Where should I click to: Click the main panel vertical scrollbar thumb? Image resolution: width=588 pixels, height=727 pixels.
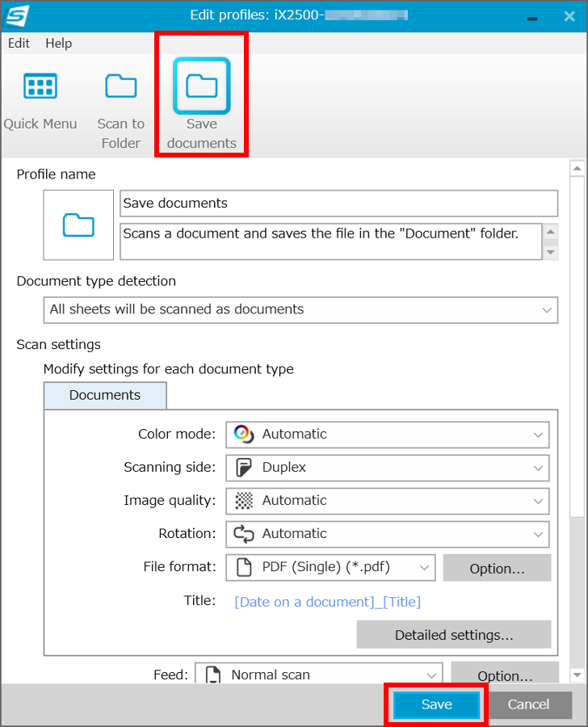(x=577, y=347)
